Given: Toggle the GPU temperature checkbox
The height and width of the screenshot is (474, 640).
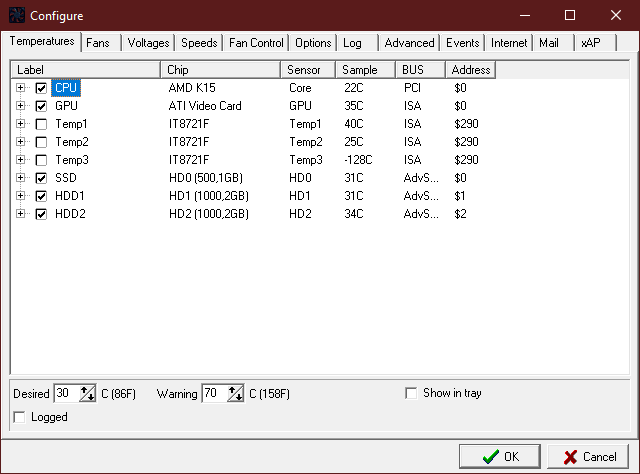Looking at the screenshot, I should click(x=41, y=106).
